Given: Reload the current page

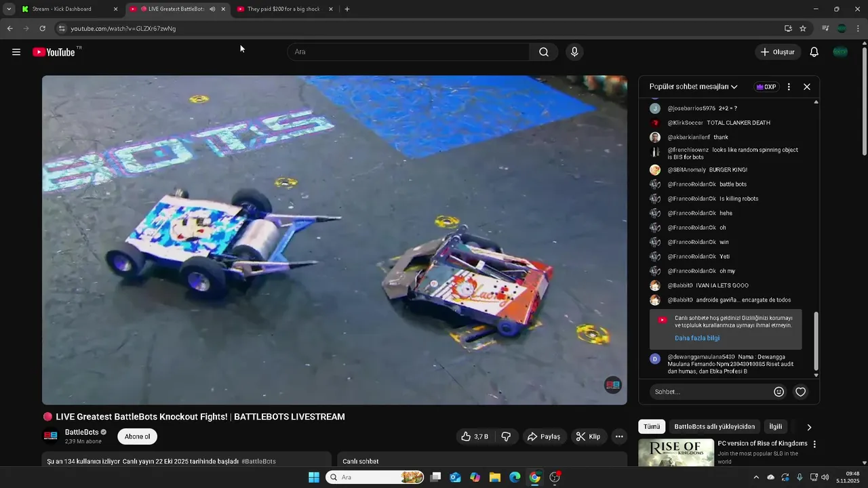Looking at the screenshot, I should pyautogui.click(x=42, y=28).
